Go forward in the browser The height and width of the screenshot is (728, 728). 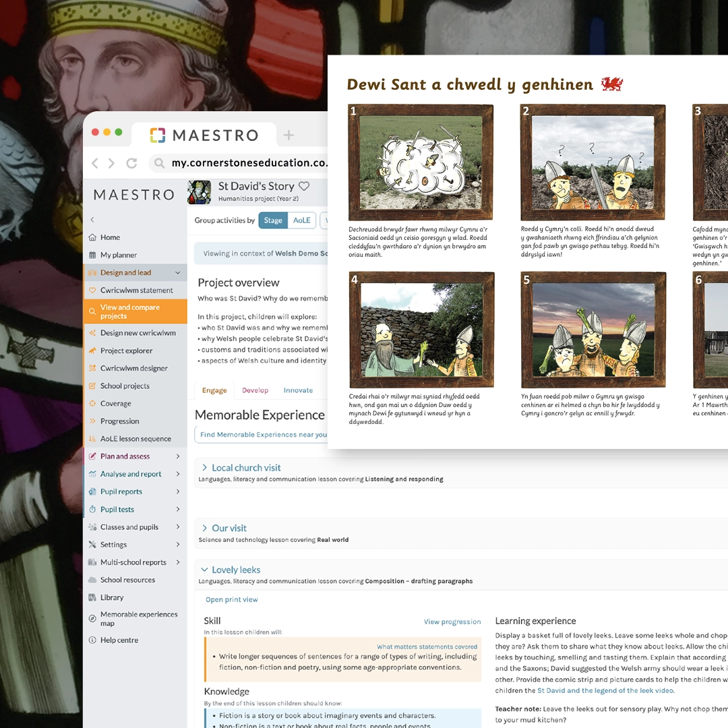coord(111,163)
